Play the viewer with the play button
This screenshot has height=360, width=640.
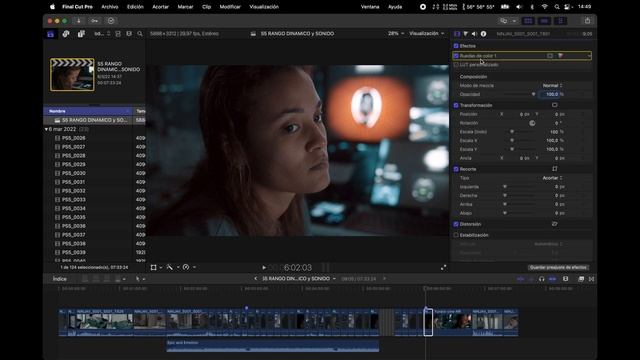click(x=264, y=268)
